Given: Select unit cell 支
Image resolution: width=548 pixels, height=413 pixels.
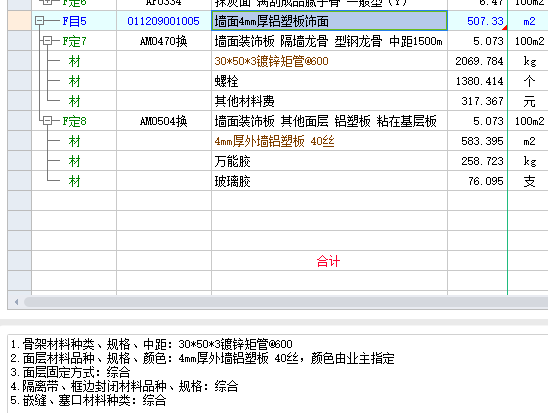Looking at the screenshot, I should click(x=529, y=181).
